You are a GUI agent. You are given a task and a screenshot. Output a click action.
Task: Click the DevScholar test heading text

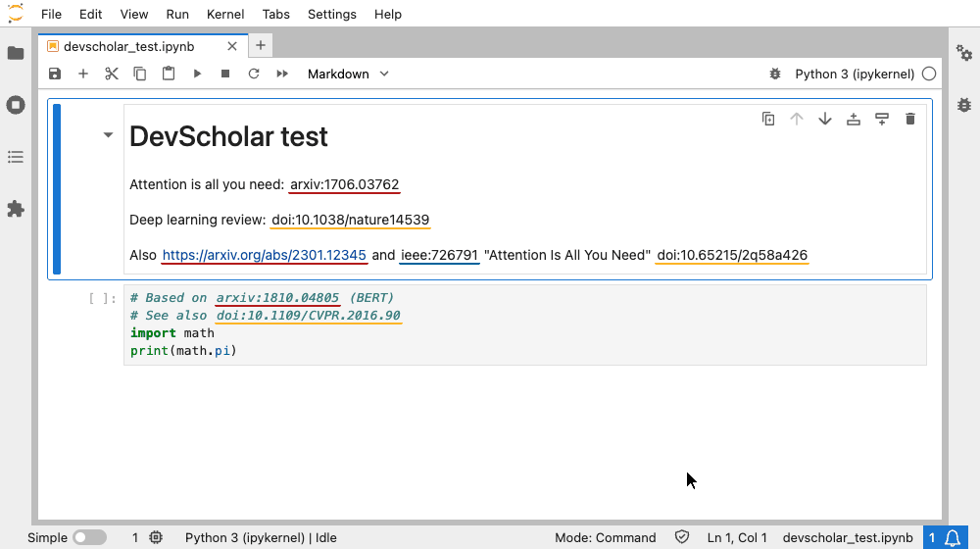click(228, 136)
